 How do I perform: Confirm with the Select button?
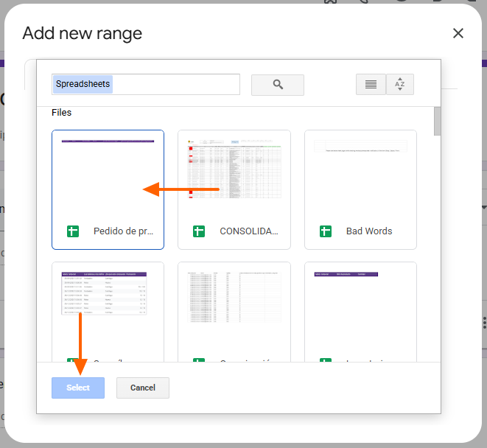click(78, 388)
